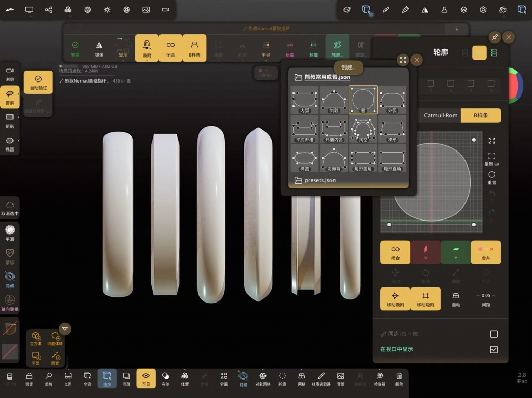Click the 自动验证 auto-validate button
Screen dimensions: 532x398
coord(38,82)
